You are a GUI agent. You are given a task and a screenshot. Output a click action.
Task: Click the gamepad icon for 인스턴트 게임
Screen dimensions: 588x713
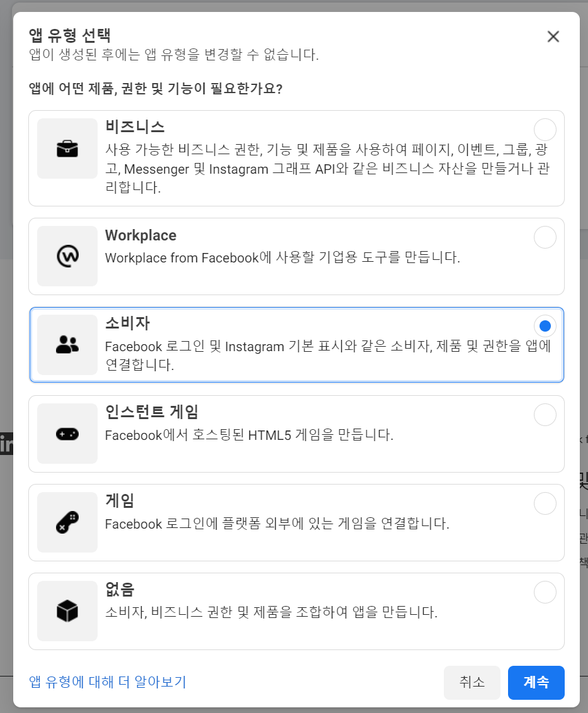point(67,434)
